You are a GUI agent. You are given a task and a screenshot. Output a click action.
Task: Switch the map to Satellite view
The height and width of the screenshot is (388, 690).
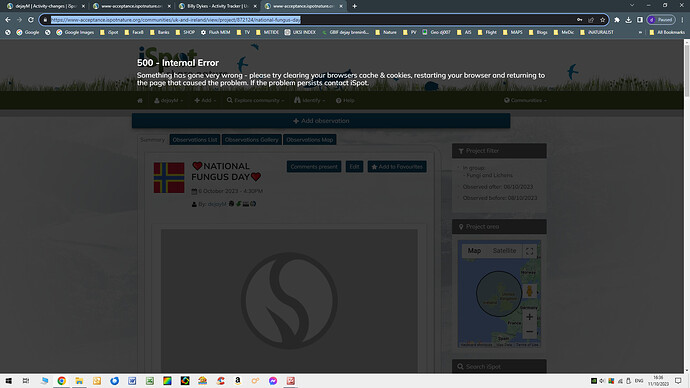tap(504, 251)
